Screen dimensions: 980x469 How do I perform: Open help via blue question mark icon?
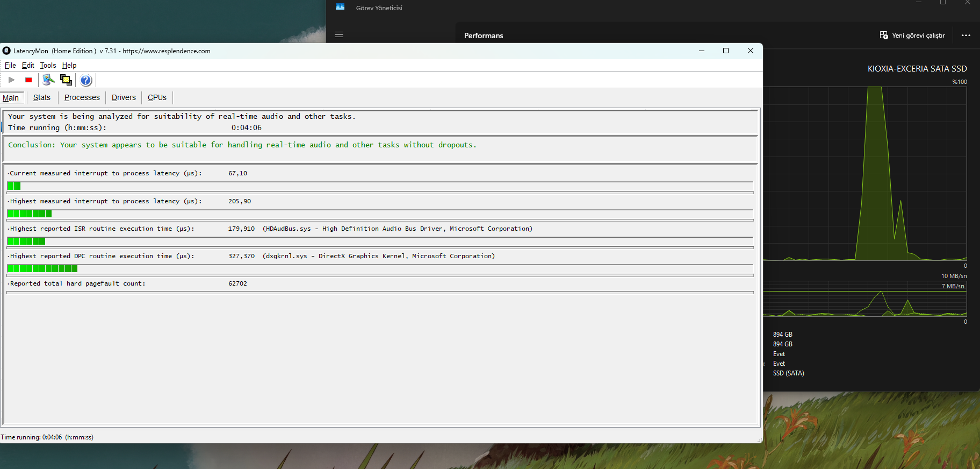tap(86, 80)
